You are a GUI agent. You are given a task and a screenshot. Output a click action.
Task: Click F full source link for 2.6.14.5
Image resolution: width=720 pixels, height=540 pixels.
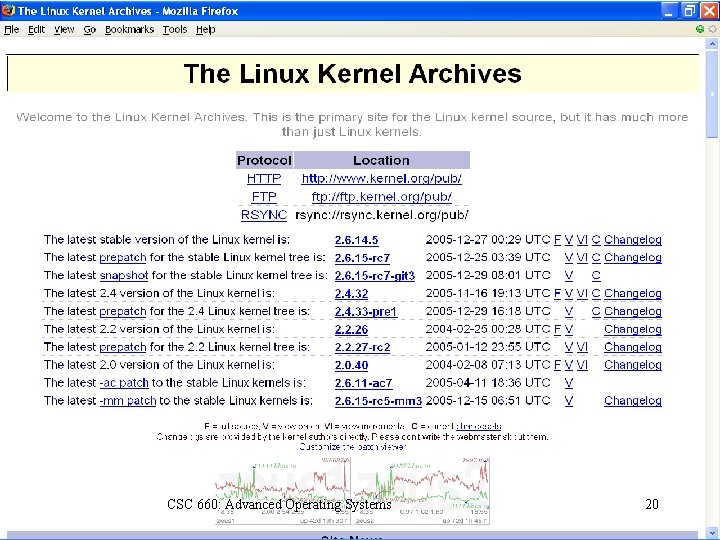click(x=557, y=240)
